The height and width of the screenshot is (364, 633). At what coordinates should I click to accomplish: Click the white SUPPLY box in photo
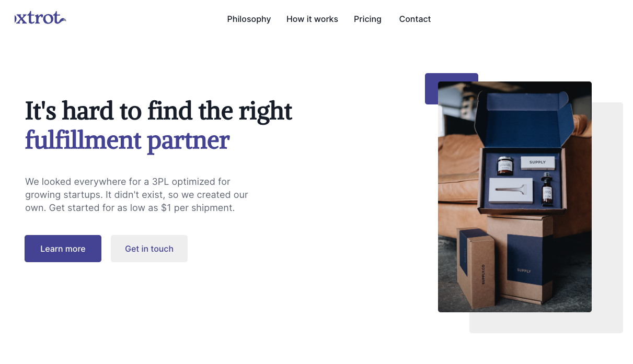(537, 163)
